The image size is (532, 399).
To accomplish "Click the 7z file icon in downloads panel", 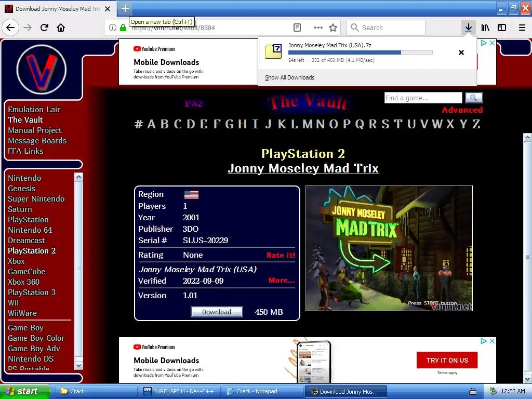I will tap(273, 51).
